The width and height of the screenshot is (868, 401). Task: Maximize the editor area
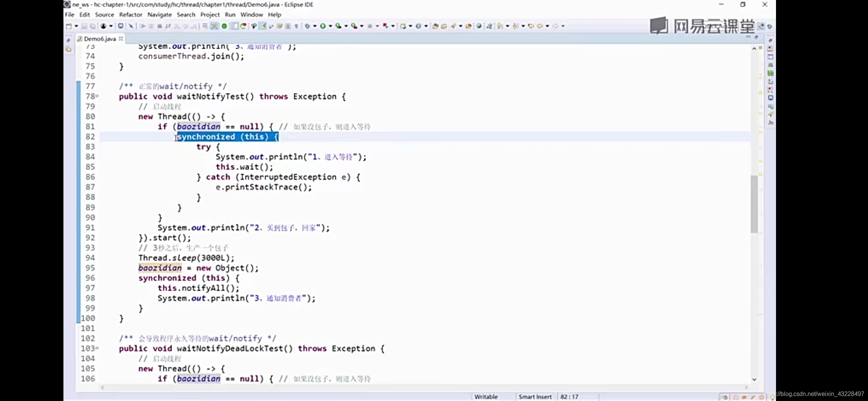point(756,37)
